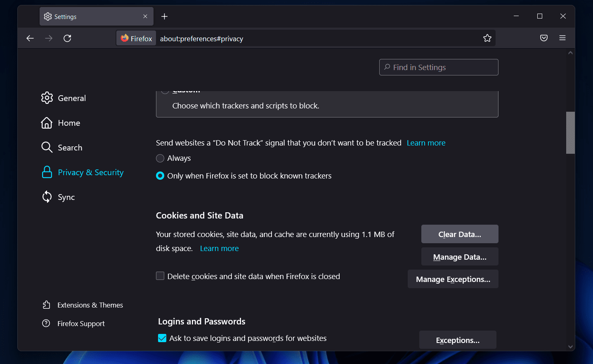The width and height of the screenshot is (593, 364).
Task: Uncheck Ask to save logins and passwords
Action: (x=162, y=338)
